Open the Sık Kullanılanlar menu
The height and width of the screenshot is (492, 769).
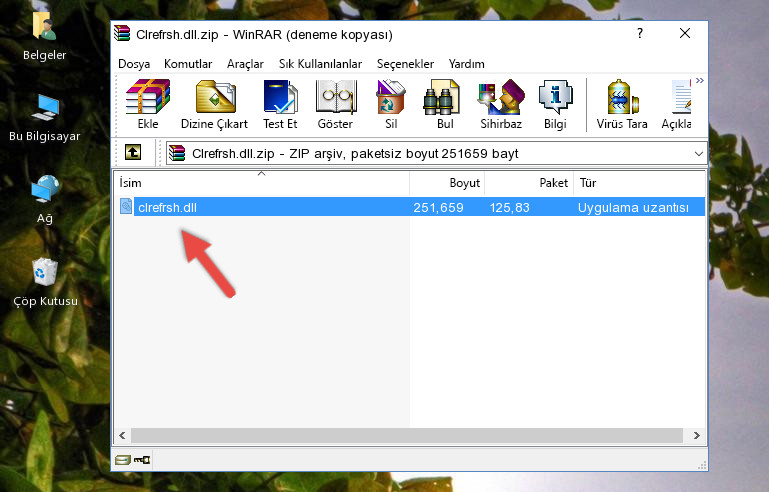[320, 64]
